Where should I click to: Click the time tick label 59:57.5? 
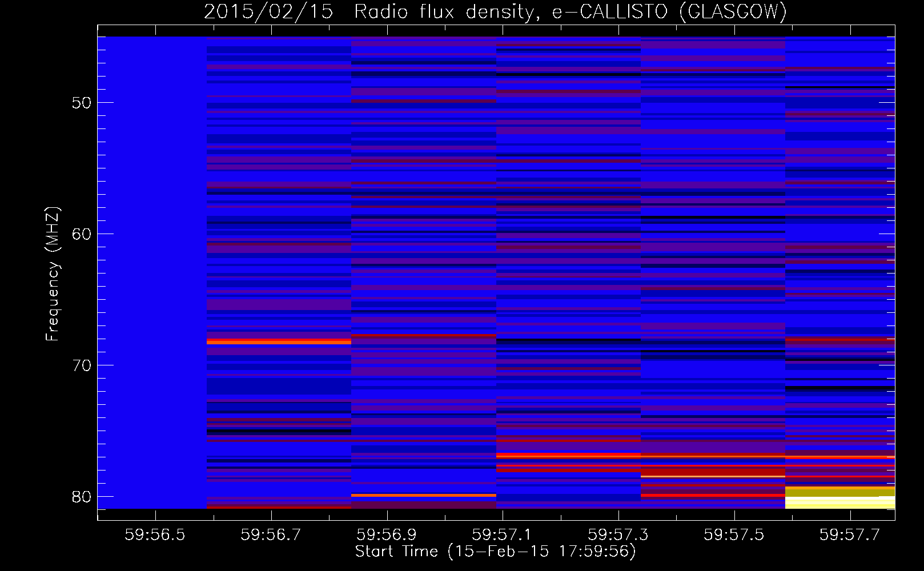[734, 534]
